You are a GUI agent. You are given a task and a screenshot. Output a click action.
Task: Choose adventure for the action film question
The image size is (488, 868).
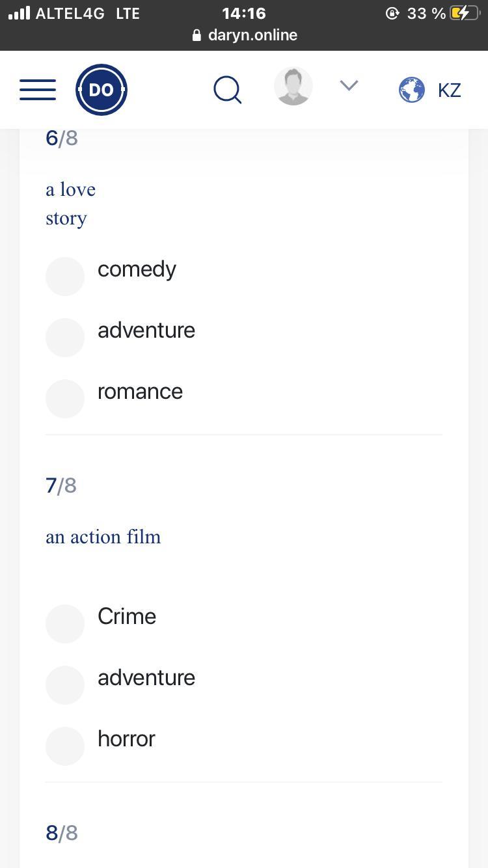[65, 685]
